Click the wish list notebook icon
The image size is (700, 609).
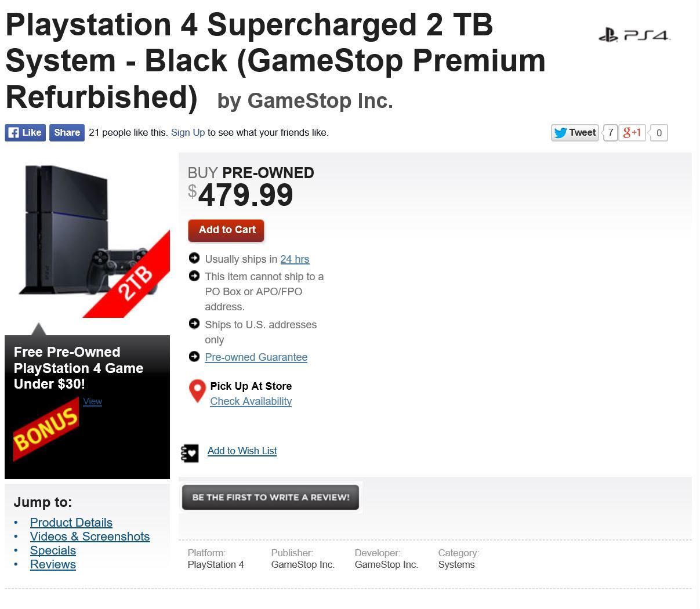[x=190, y=452]
